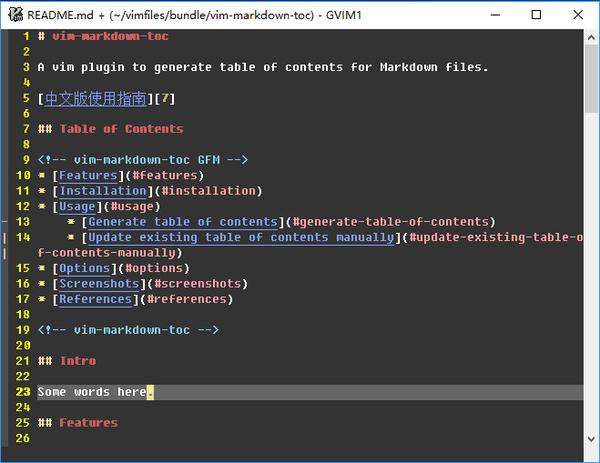Click line number 20 in the gutter
Viewport: 600px width, 463px height.
(x=23, y=346)
